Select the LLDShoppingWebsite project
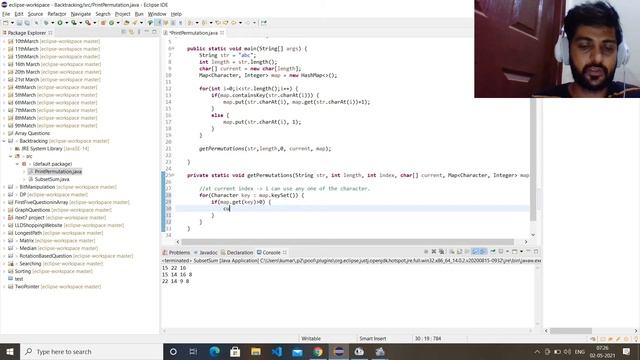The height and width of the screenshot is (360, 640). coord(38,225)
